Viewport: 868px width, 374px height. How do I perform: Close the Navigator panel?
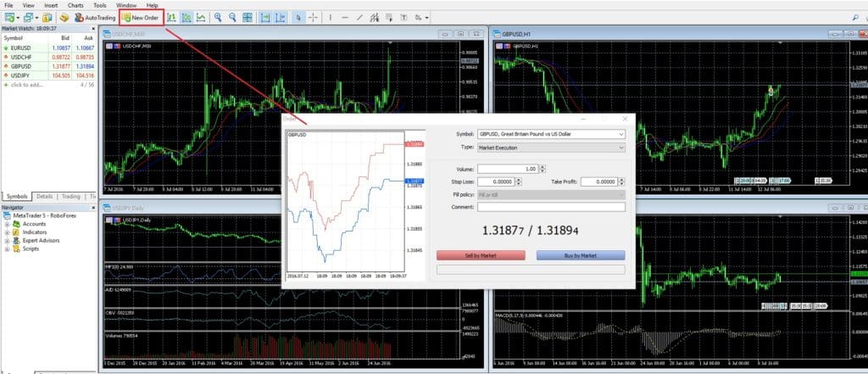pyautogui.click(x=93, y=207)
